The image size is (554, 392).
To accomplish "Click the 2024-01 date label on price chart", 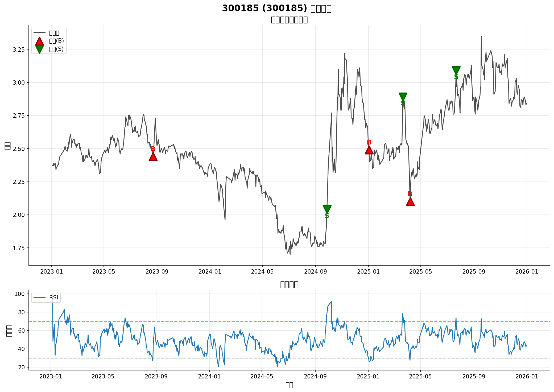I will [210, 272].
